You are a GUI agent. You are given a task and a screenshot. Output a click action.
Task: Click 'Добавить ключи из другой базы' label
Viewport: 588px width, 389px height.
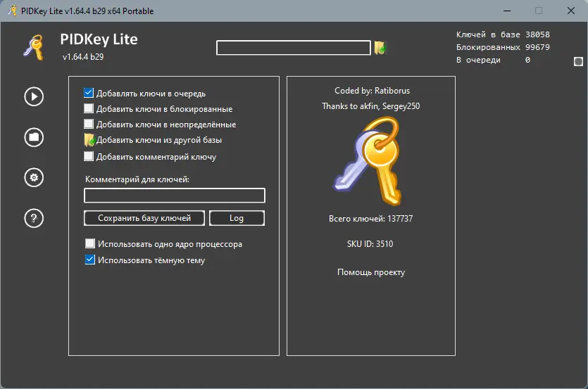[159, 140]
